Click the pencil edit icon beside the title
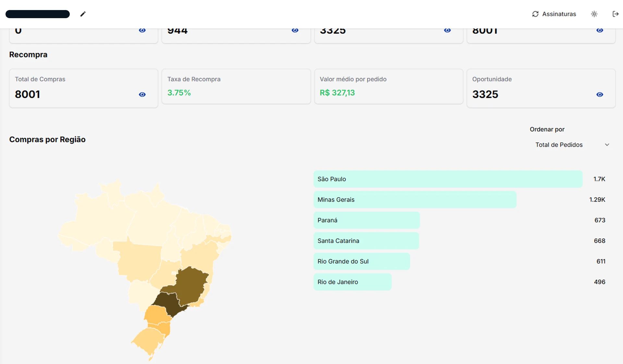Image resolution: width=623 pixels, height=364 pixels. 83,14
